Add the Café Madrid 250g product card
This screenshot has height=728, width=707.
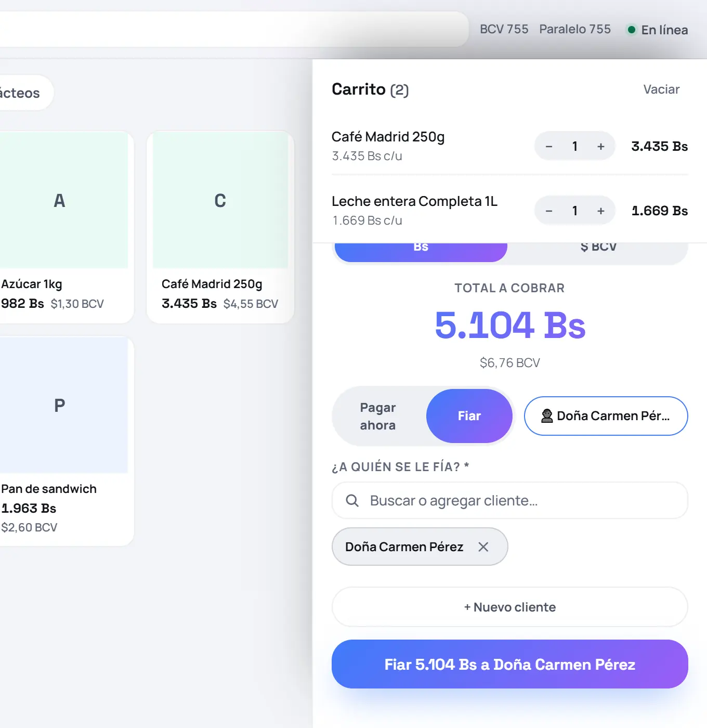tap(220, 227)
